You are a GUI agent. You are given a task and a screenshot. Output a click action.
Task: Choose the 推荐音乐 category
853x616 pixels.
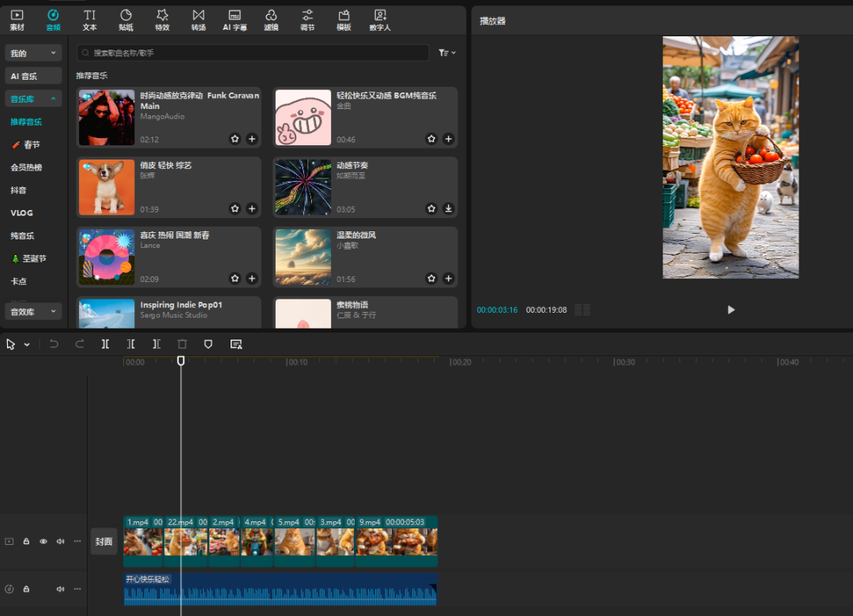click(26, 122)
